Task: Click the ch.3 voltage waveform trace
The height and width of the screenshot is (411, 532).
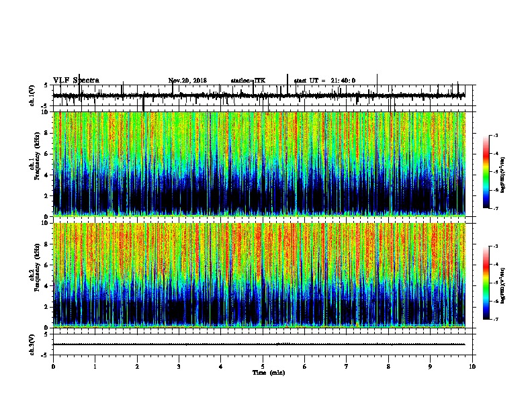Action: click(259, 345)
